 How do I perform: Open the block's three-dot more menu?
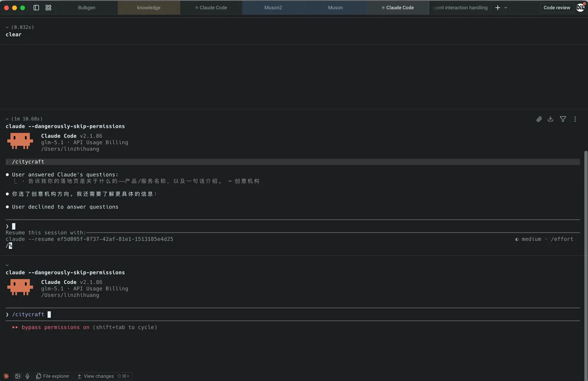point(575,119)
